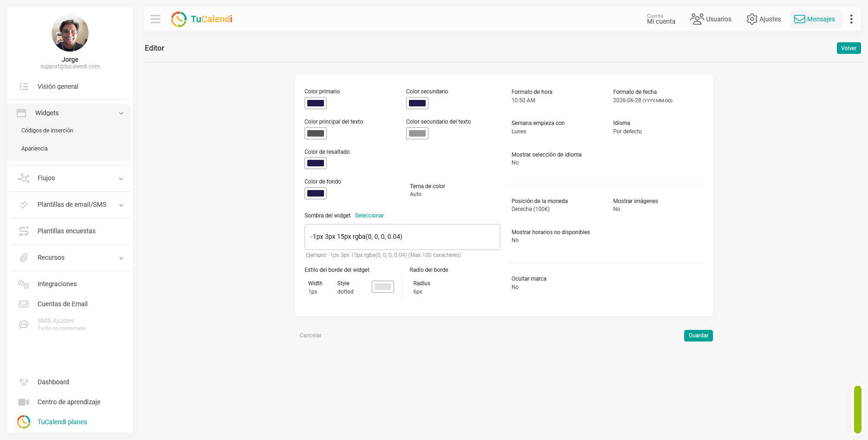Screen dimensions: 868x440
Task: Click the Guardar button
Action: [699, 335]
